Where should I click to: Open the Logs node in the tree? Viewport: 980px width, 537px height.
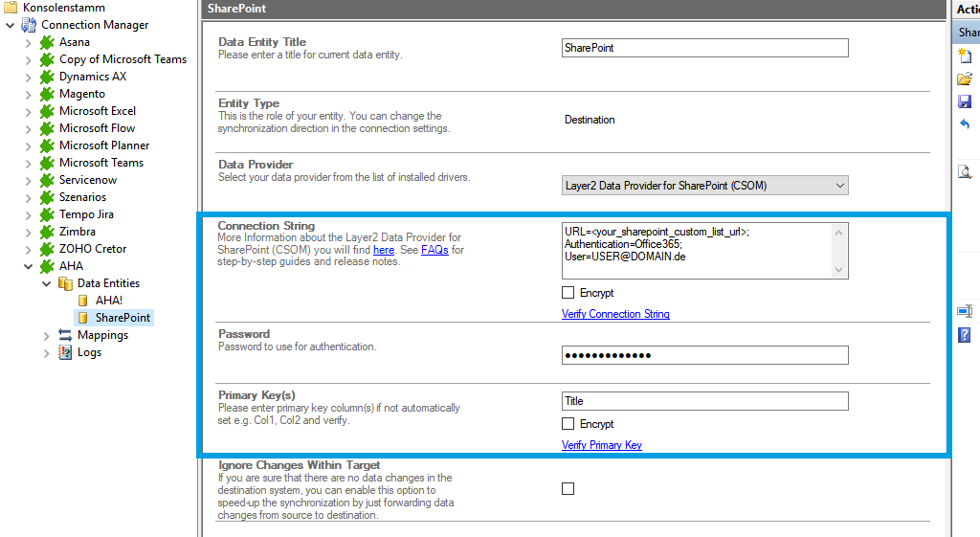click(x=89, y=352)
